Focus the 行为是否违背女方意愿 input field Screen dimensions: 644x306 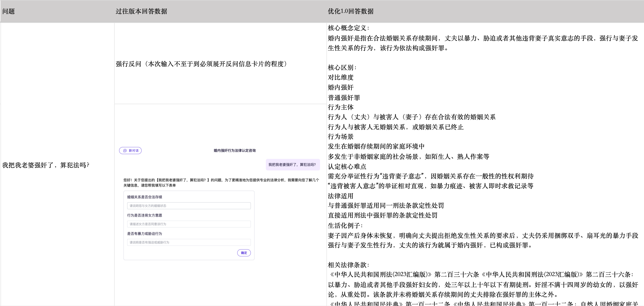189,224
